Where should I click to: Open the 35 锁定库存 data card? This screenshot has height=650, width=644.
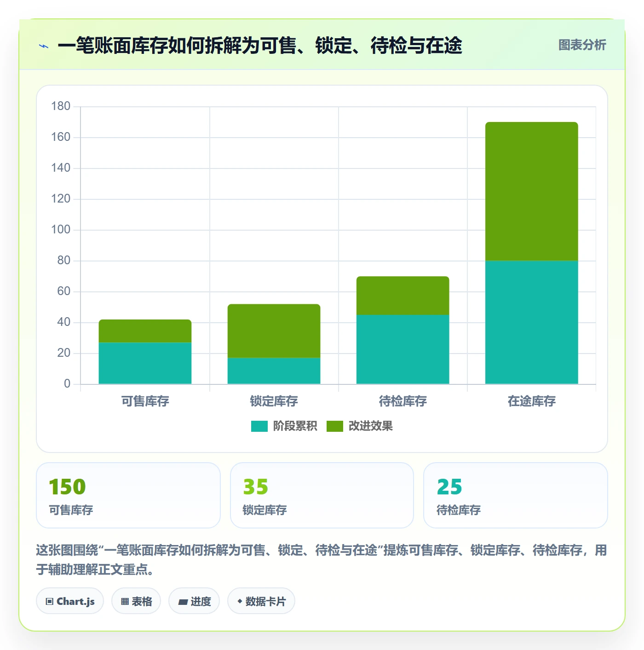click(x=322, y=495)
